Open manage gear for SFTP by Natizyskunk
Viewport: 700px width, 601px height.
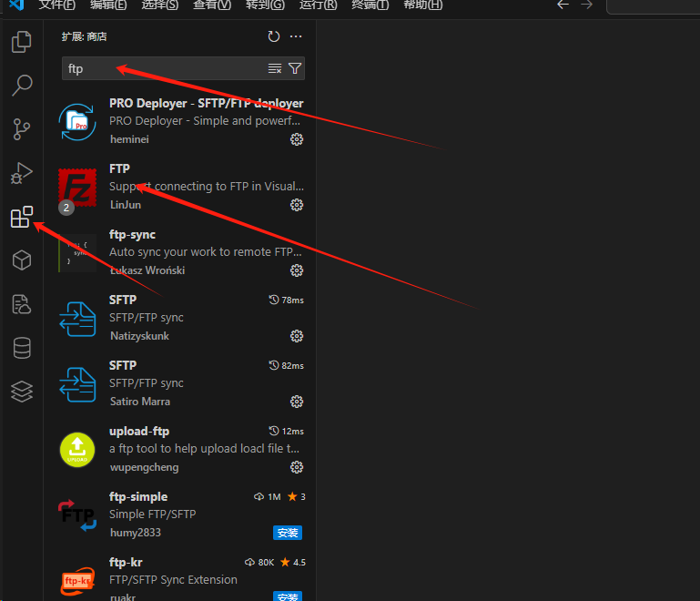[297, 336]
